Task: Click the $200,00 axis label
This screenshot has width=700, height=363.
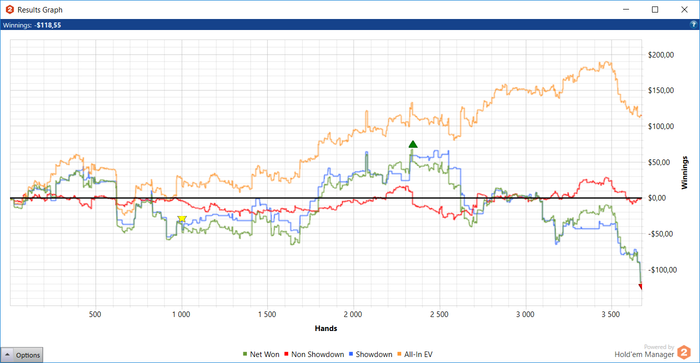Action: click(x=661, y=55)
